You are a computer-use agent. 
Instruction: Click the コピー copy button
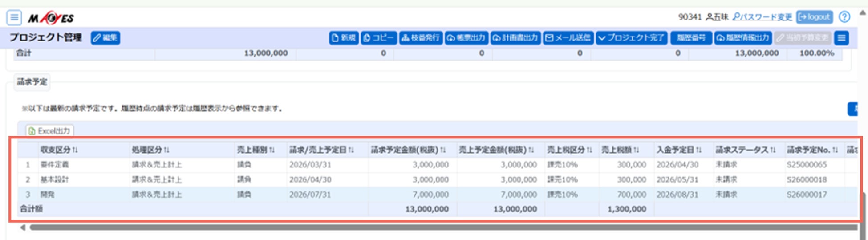378,38
